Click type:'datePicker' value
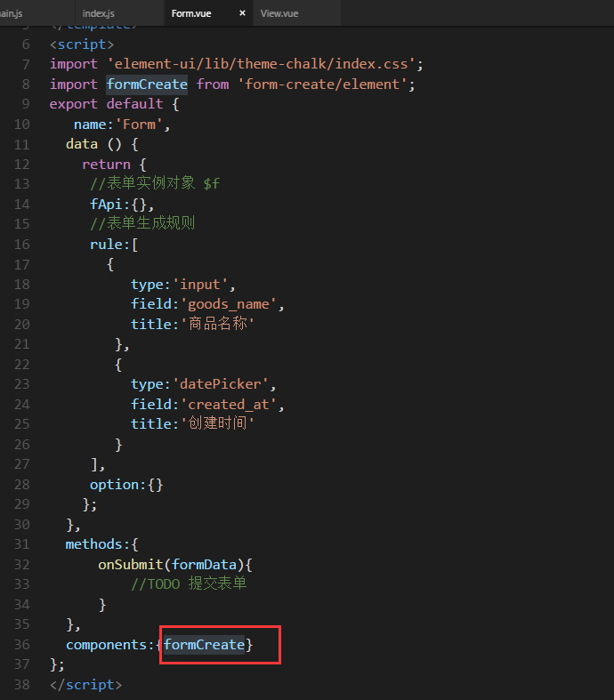This screenshot has width=614, height=700. [222, 384]
